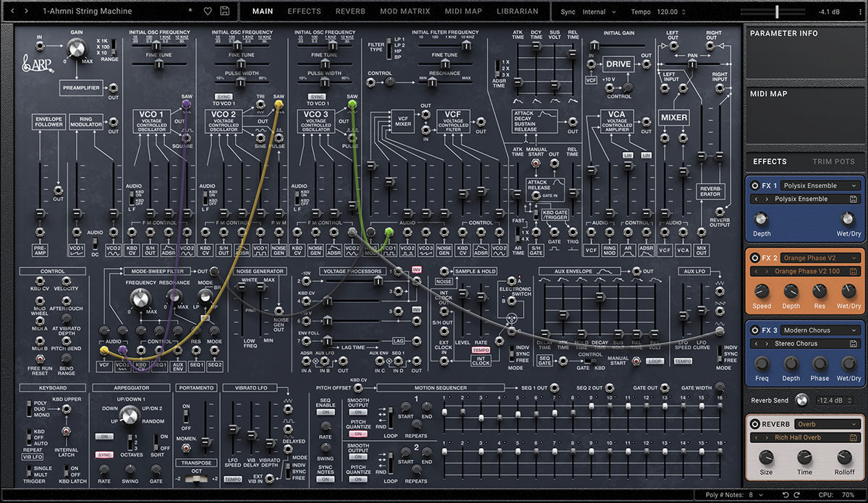The width and height of the screenshot is (868, 503).
Task: Click the next-preset arrow beside Rich Hall Overb
Action: [767, 437]
